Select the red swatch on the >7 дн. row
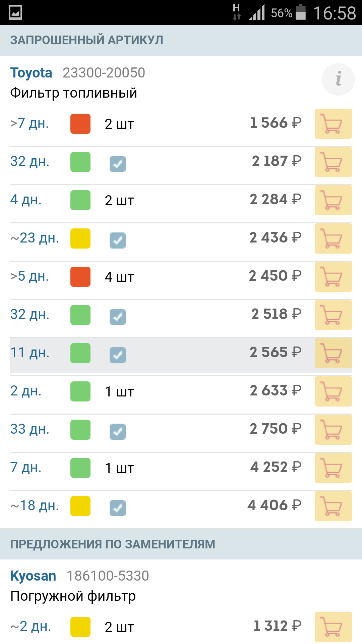Image resolution: width=362 pixels, height=644 pixels. click(x=80, y=124)
